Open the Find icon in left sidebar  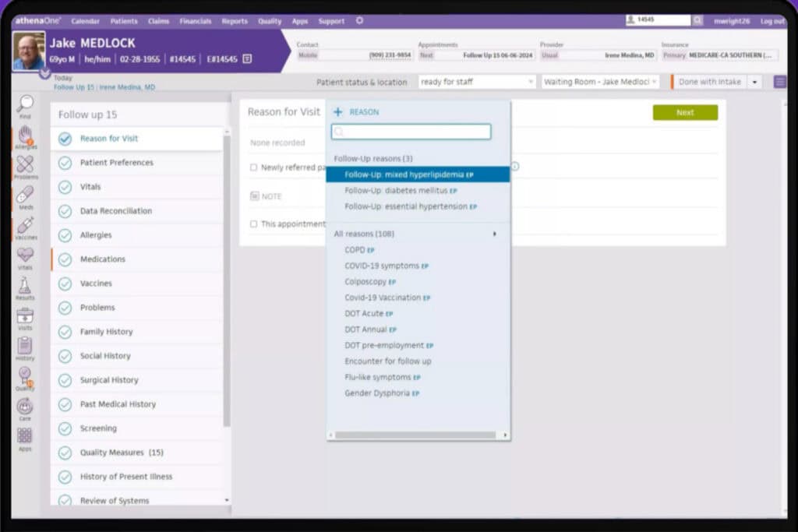pyautogui.click(x=25, y=104)
